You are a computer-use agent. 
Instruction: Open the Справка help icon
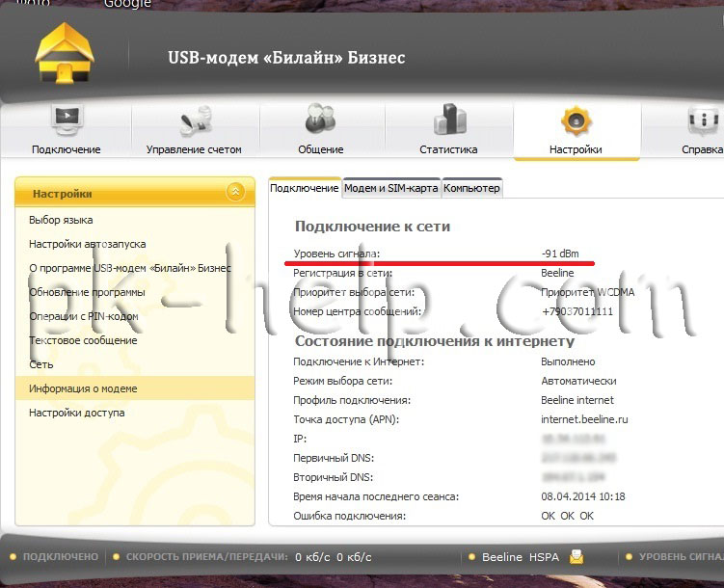pos(703,120)
